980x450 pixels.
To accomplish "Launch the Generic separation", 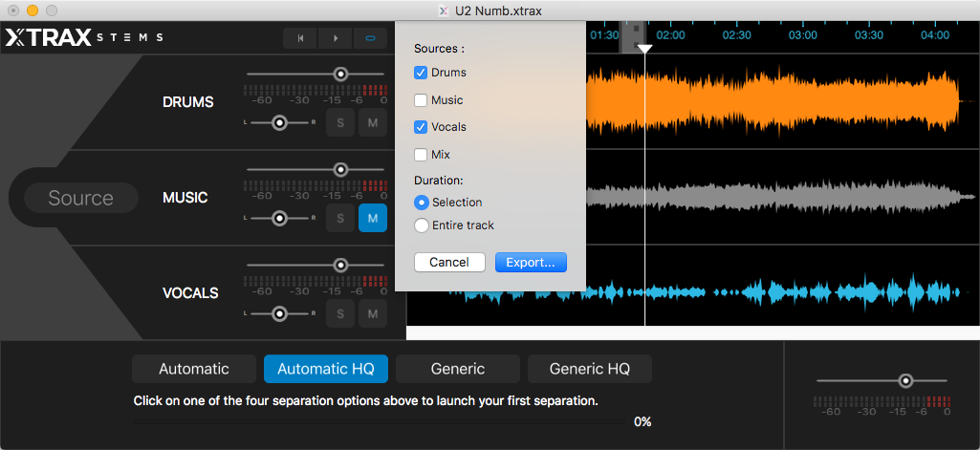I will pyautogui.click(x=458, y=369).
